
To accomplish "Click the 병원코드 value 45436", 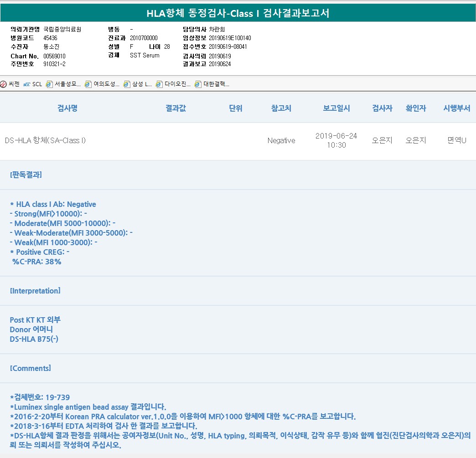I will [51, 38].
